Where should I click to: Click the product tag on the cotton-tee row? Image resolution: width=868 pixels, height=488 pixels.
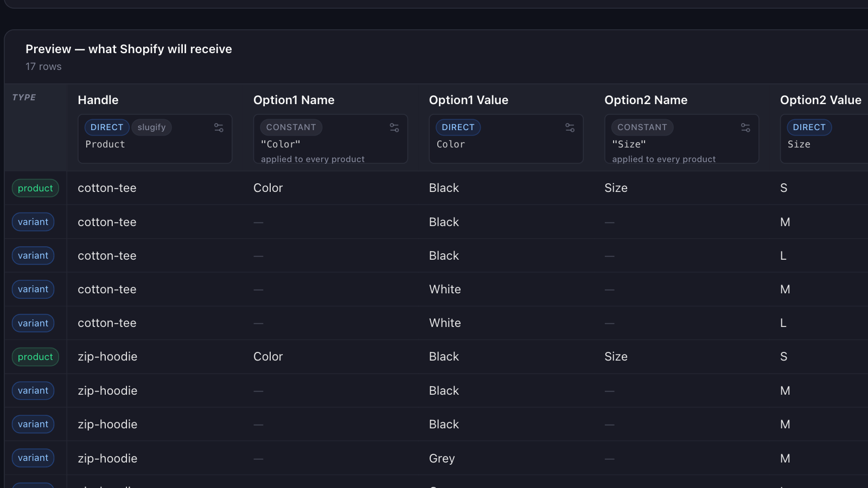(x=35, y=188)
